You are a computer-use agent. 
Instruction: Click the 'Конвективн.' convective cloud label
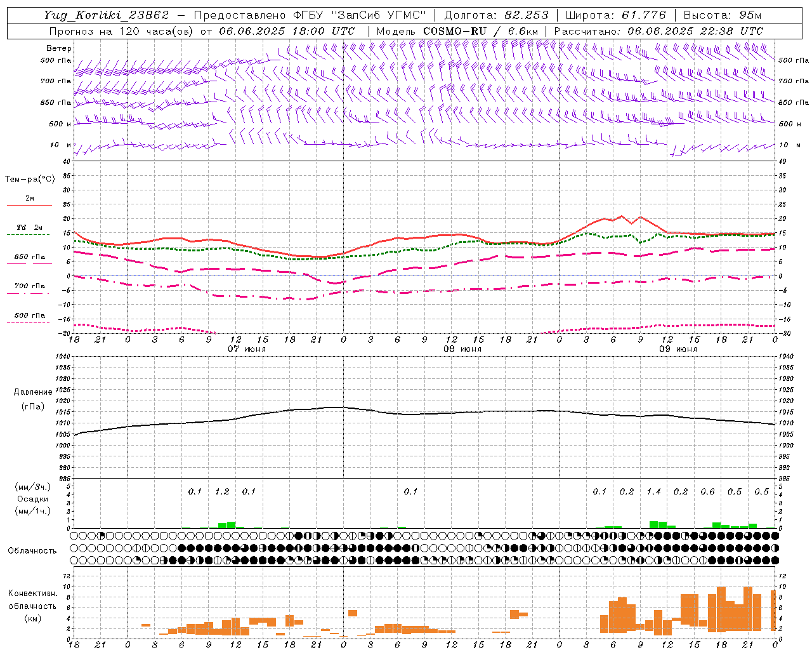tap(33, 594)
